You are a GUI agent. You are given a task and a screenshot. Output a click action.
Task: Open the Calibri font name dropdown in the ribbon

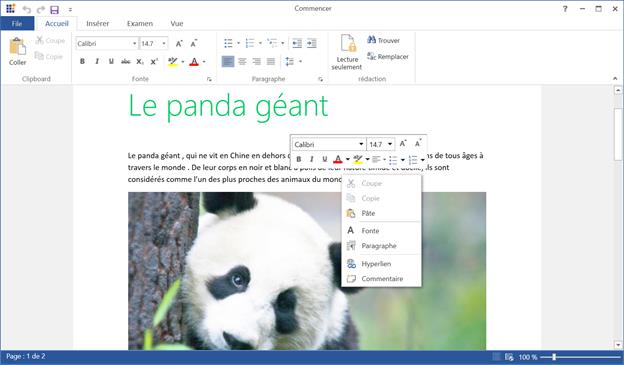(134, 43)
